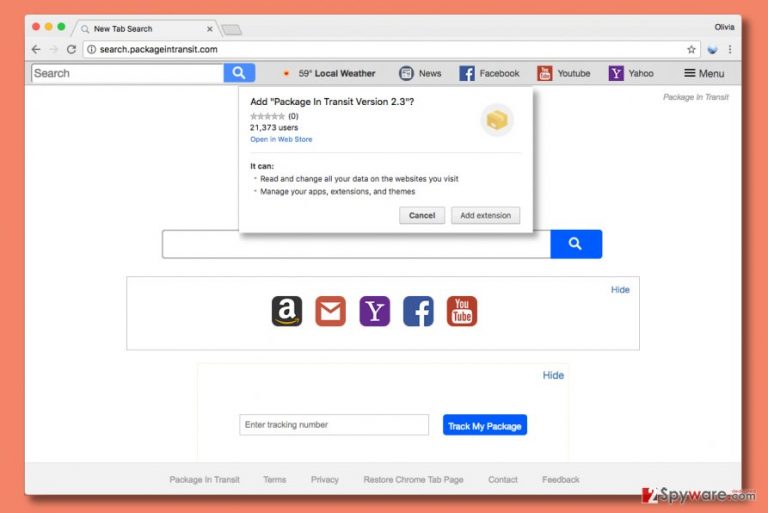Click the Track My Package button

pyautogui.click(x=485, y=425)
